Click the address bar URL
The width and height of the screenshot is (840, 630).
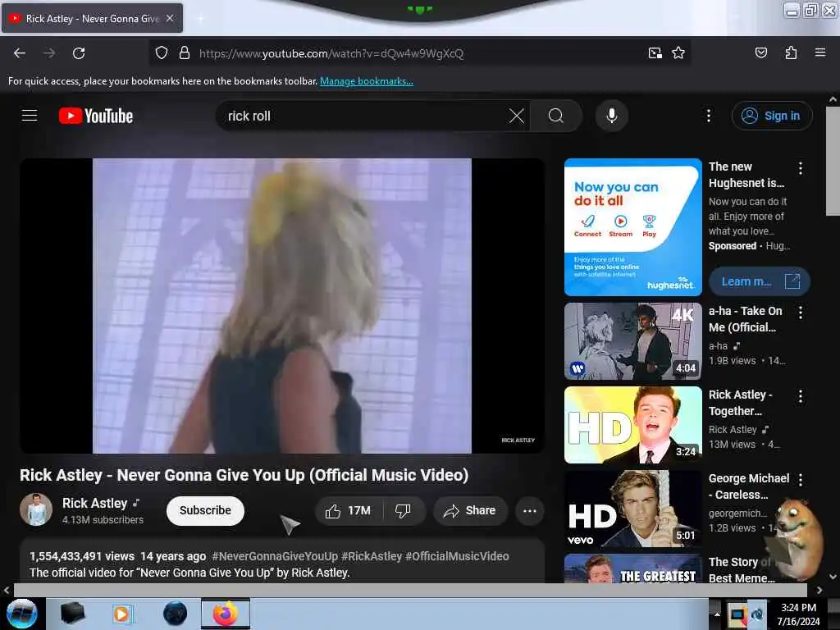pyautogui.click(x=331, y=53)
